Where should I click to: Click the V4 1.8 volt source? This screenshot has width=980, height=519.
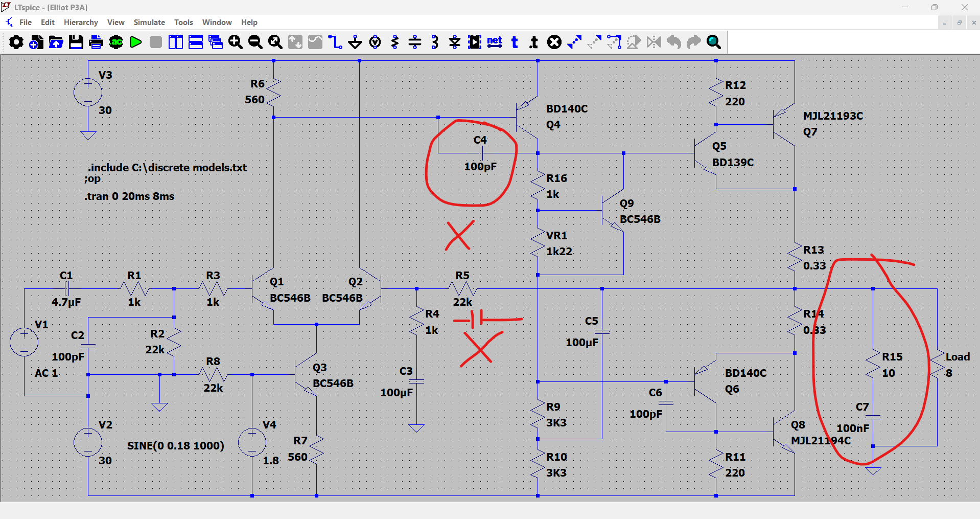252,442
